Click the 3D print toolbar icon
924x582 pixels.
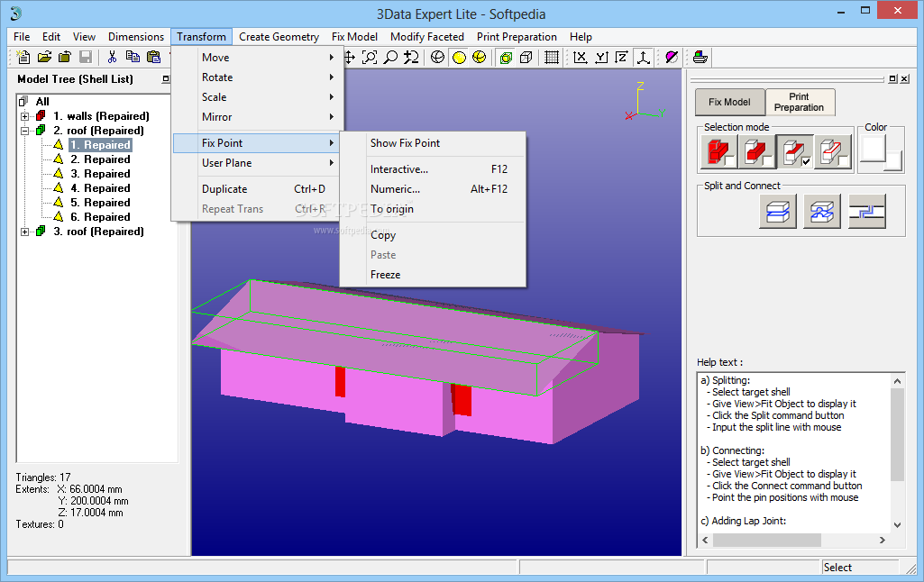(x=700, y=57)
